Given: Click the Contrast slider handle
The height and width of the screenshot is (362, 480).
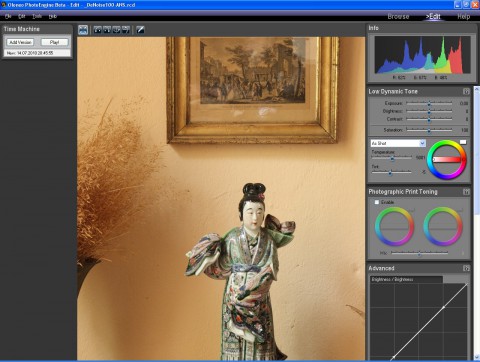Looking at the screenshot, I should pyautogui.click(x=429, y=120).
